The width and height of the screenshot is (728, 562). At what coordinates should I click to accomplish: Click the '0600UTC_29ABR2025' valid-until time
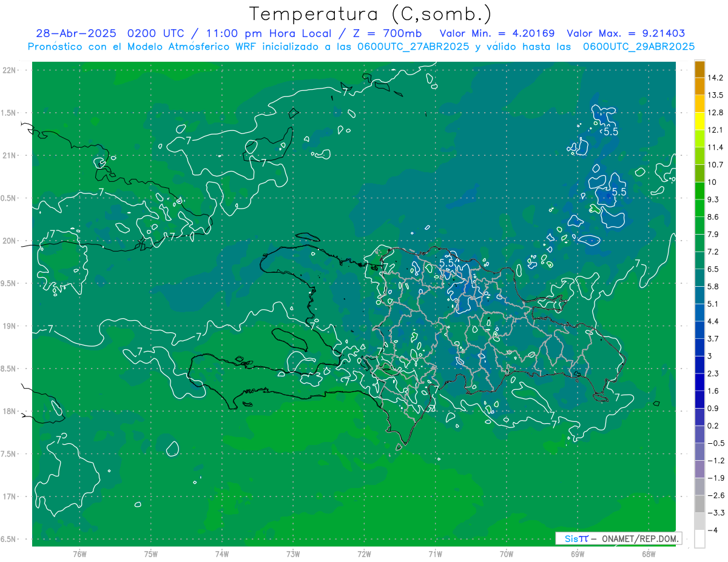639,47
